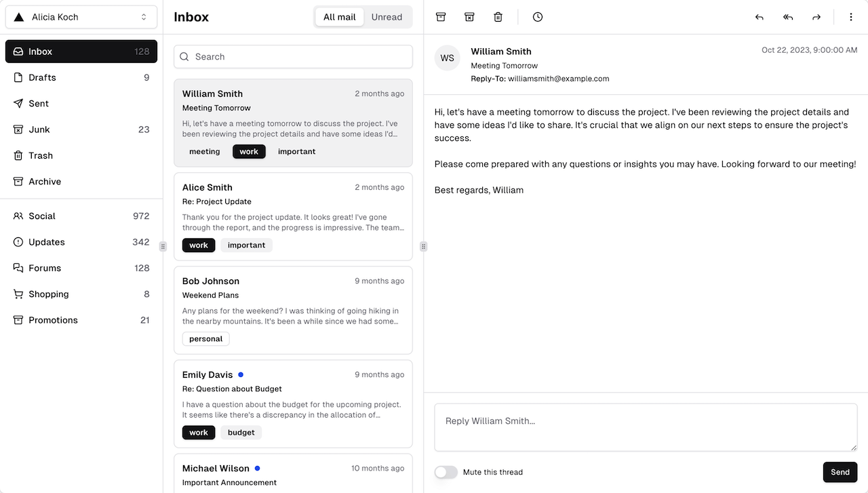Open the three-dot more options menu

[851, 16]
